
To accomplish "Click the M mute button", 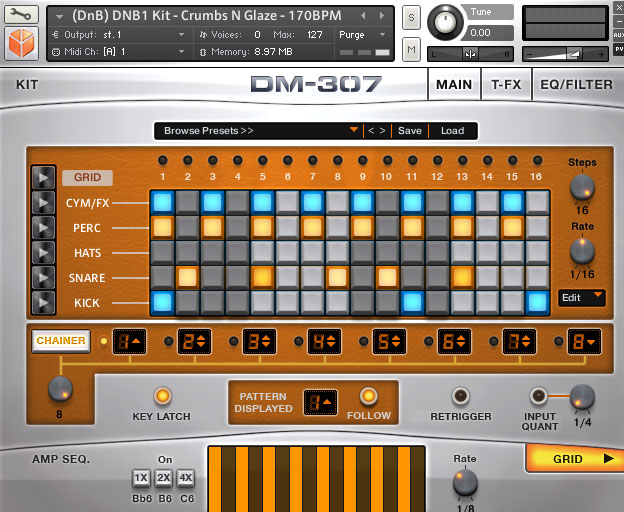I will pos(411,49).
